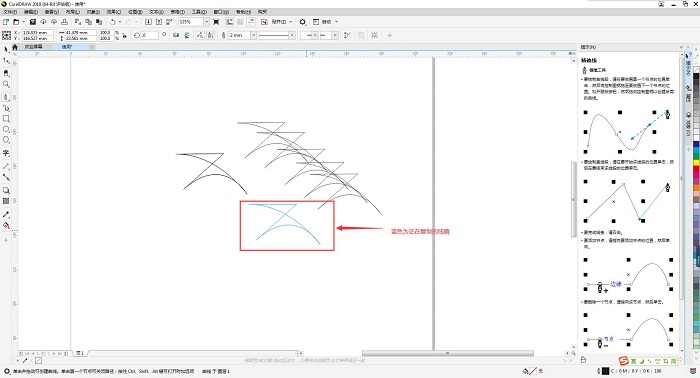Click the add new tab plus button
Screen dimensions: 700x378
(x=92, y=47)
